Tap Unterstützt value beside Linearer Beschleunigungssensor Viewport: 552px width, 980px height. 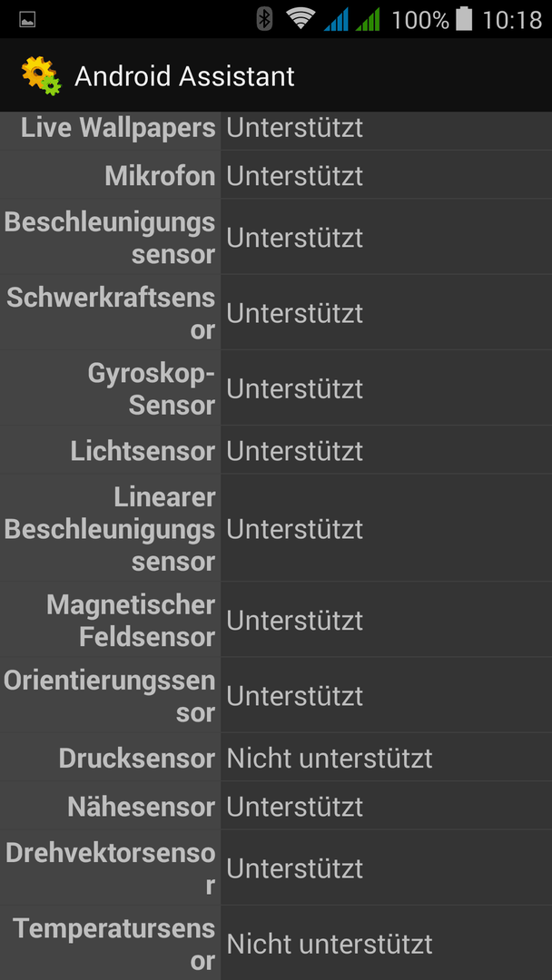(294, 529)
